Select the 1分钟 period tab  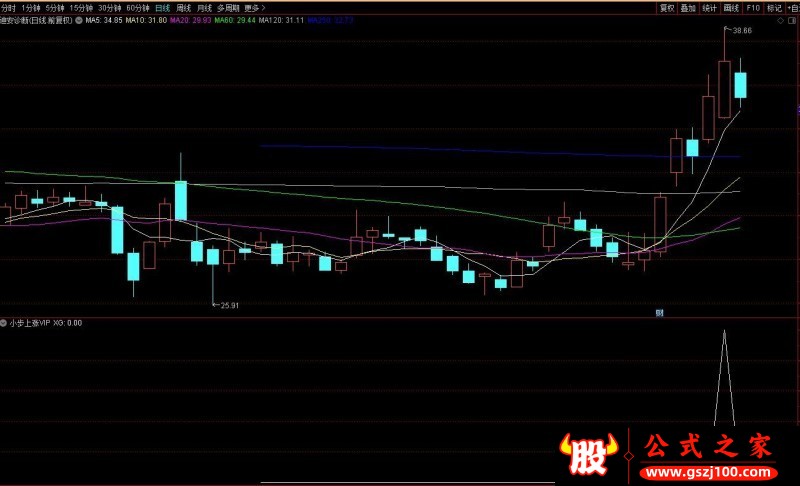click(x=31, y=8)
